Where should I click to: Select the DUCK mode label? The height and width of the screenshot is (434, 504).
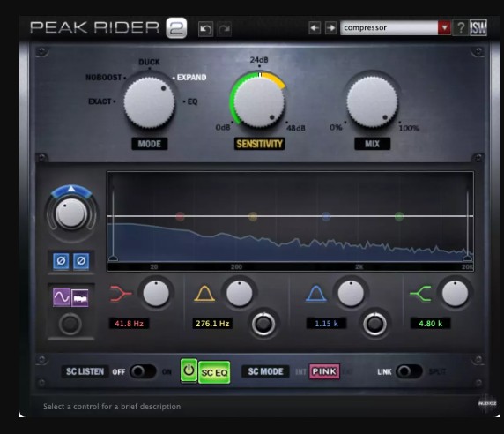tap(149, 62)
